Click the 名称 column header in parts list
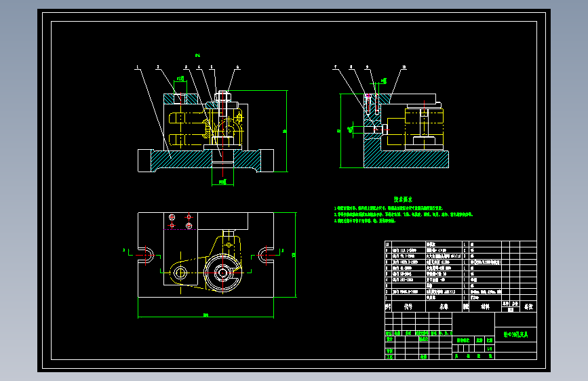 tap(444, 306)
